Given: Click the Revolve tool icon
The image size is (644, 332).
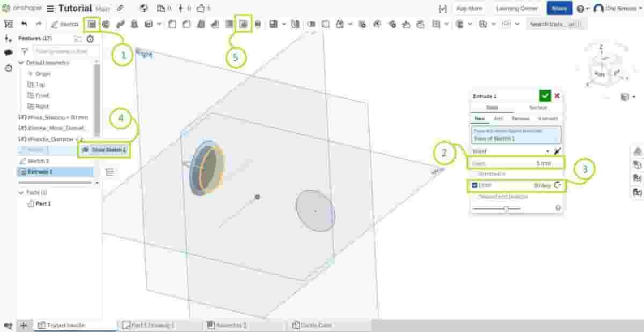Looking at the screenshot, I should pos(106,24).
